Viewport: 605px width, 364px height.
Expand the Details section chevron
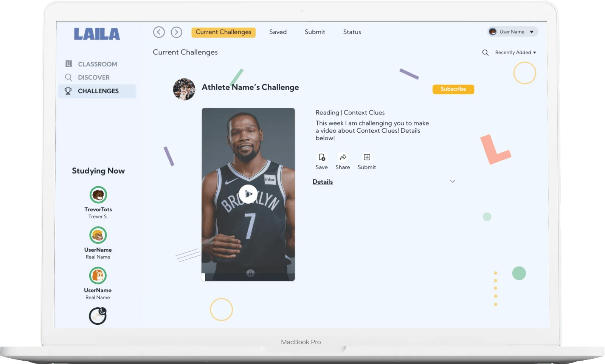pos(453,181)
